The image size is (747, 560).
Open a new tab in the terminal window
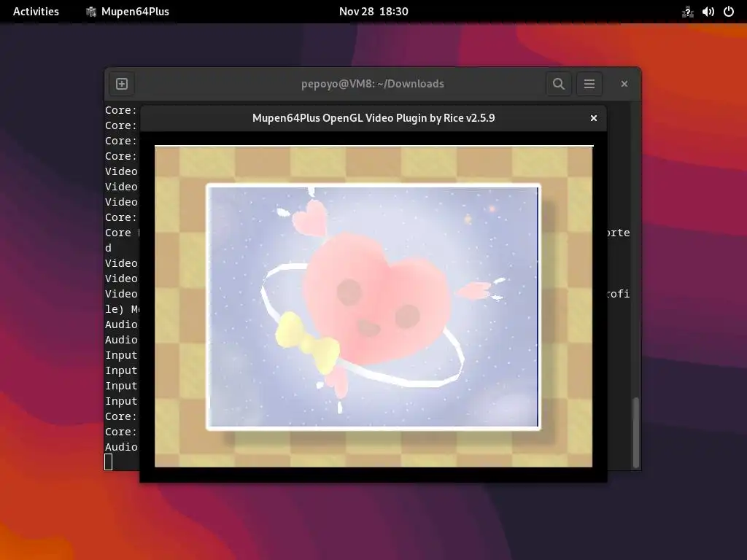pyautogui.click(x=122, y=84)
